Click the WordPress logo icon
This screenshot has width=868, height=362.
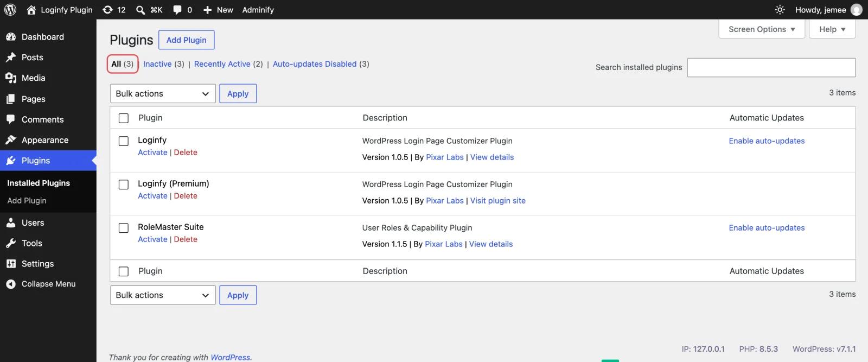(x=10, y=10)
